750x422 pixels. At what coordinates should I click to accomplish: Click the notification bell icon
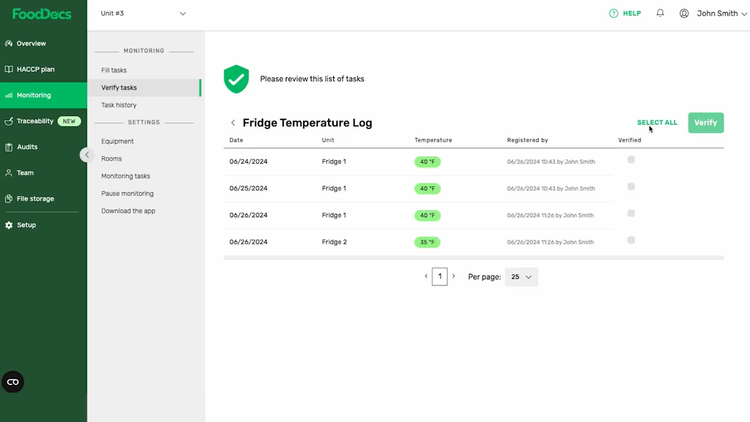tap(660, 14)
